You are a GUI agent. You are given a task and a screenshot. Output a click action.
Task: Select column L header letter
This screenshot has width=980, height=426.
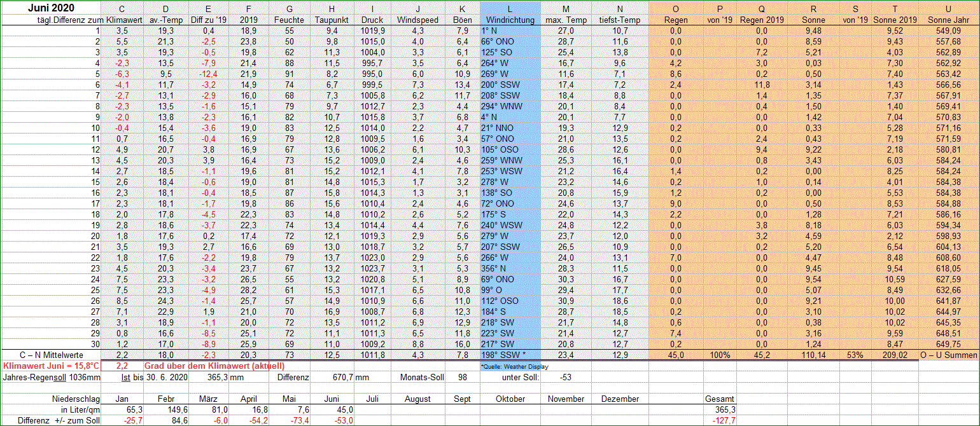(x=510, y=9)
